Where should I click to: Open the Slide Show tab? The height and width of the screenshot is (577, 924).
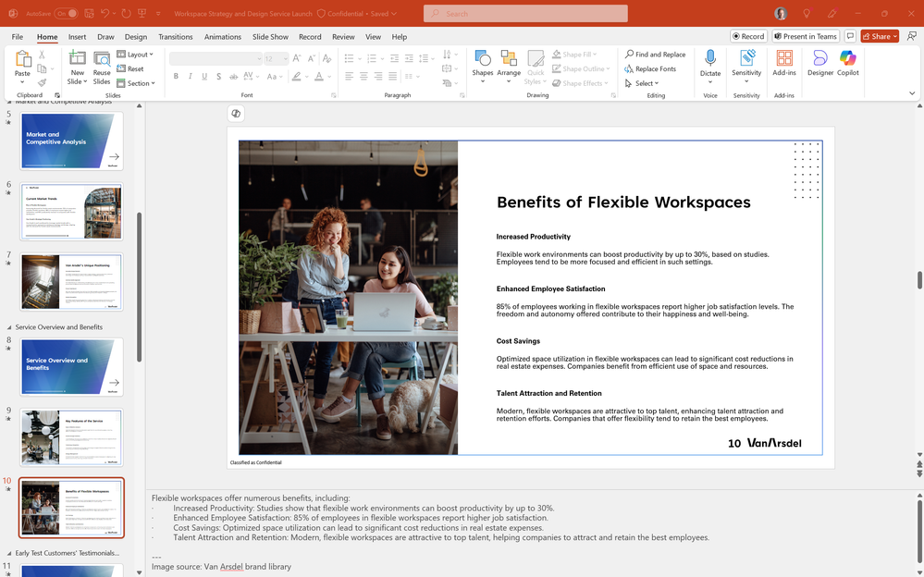[270, 37]
